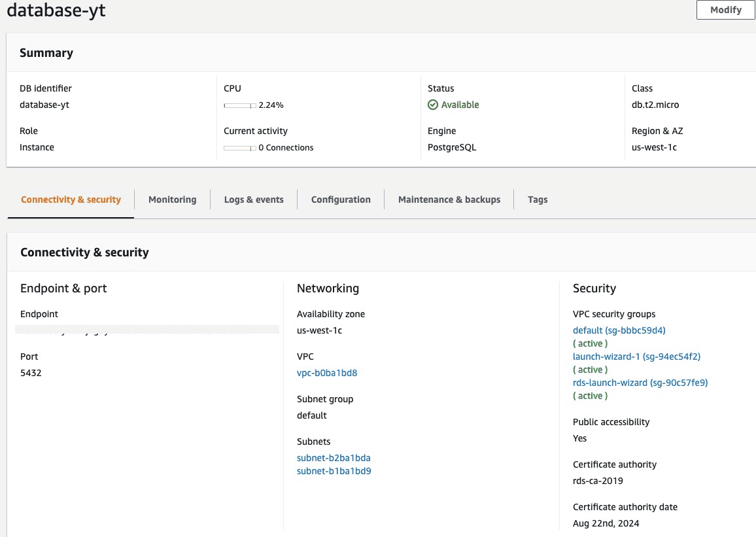
Task: Open the Maintenance & backups tab
Action: pyautogui.click(x=449, y=199)
